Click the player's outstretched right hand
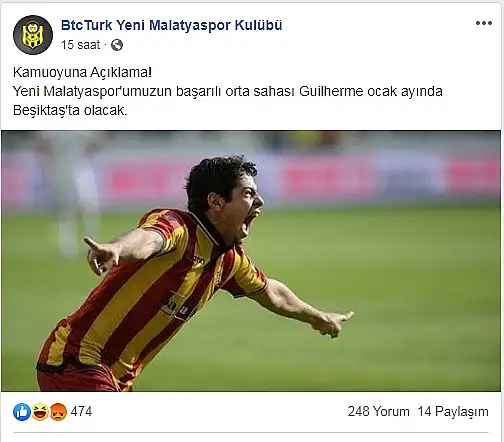 [x=100, y=255]
